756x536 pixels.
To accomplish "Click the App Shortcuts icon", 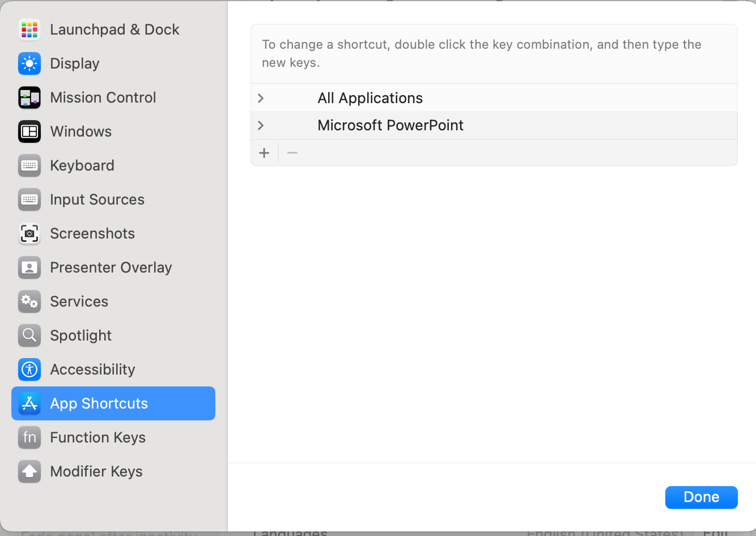I will [29, 403].
